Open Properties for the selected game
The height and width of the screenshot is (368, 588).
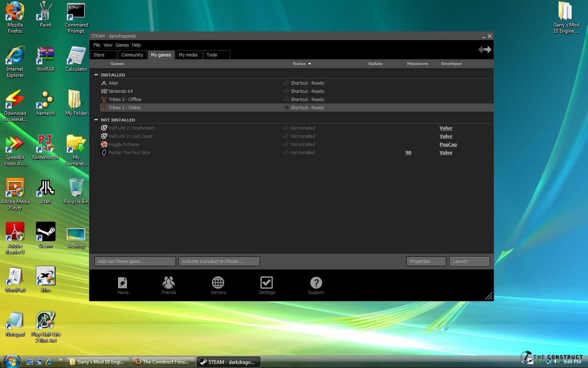tap(426, 261)
